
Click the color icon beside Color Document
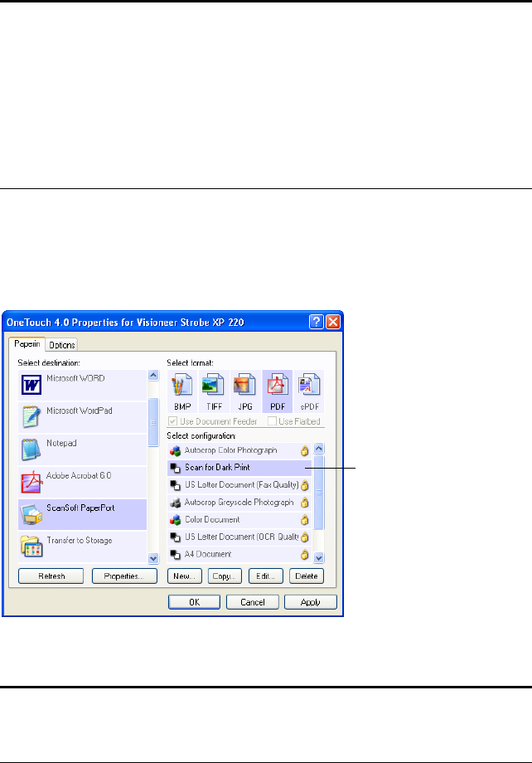click(175, 520)
